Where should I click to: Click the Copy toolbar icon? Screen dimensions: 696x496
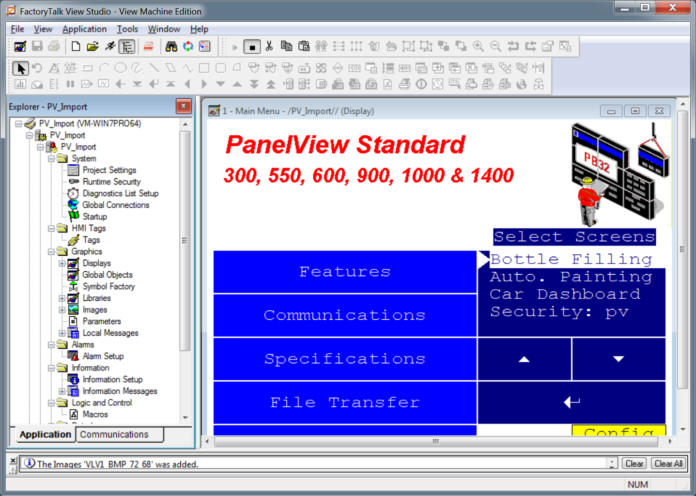pos(286,46)
